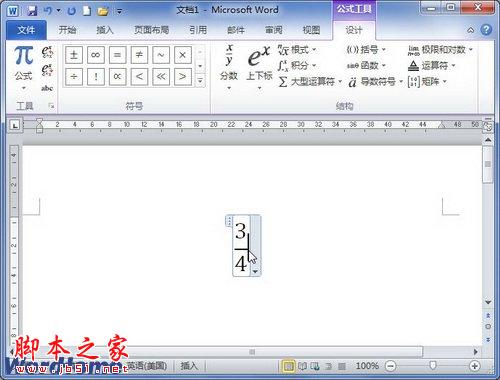Open the 分数 fraction structures

pos(229,68)
